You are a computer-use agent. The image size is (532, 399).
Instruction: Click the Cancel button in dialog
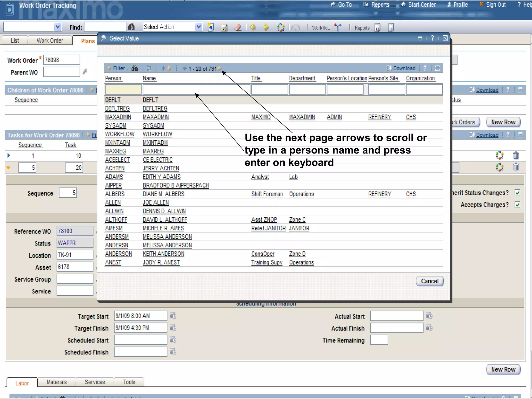click(429, 281)
